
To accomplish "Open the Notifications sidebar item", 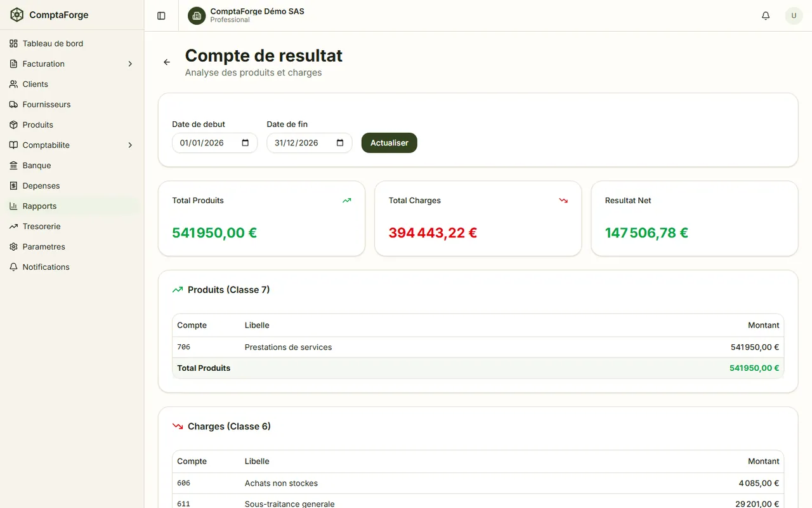I will 72,267.
